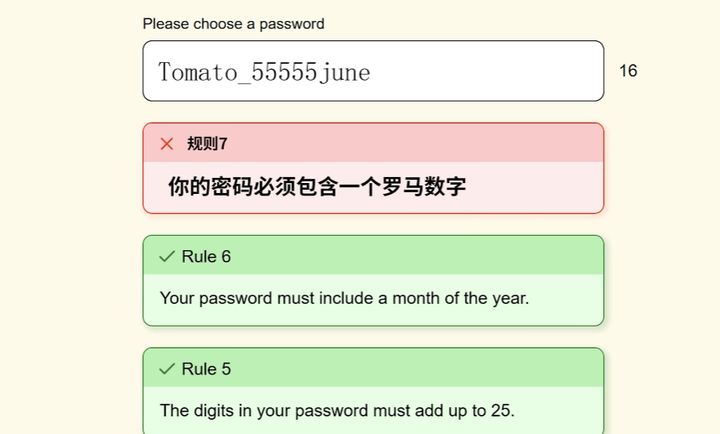Viewport: 720px width, 434px height.
Task: Select the 规则7 rule header
Action: pyautogui.click(x=207, y=144)
